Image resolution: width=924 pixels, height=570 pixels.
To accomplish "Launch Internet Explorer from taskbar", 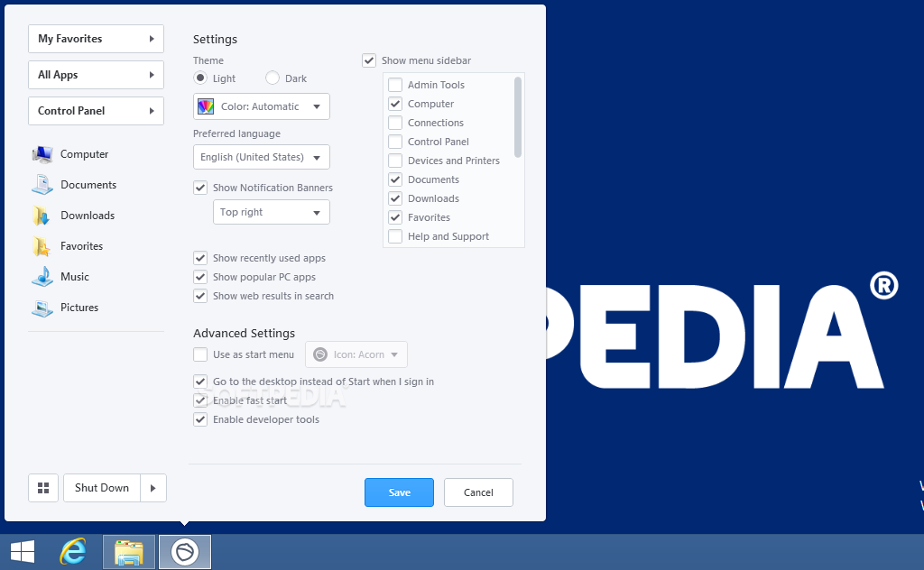I will pyautogui.click(x=73, y=552).
